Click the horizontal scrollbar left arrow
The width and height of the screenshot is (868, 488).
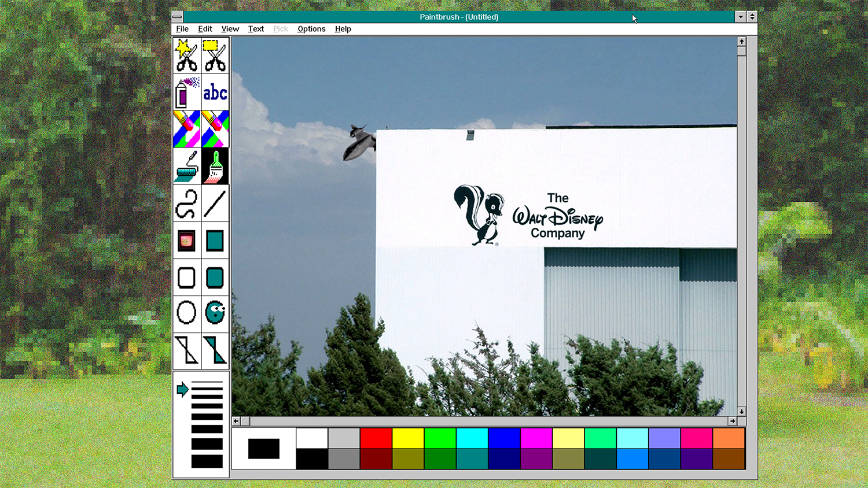point(236,421)
